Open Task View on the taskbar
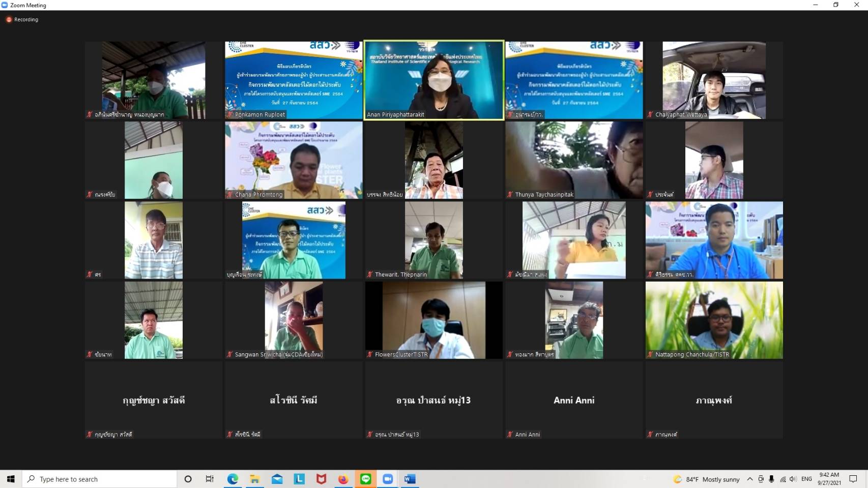Screen dimensions: 868x488 click(x=210, y=479)
